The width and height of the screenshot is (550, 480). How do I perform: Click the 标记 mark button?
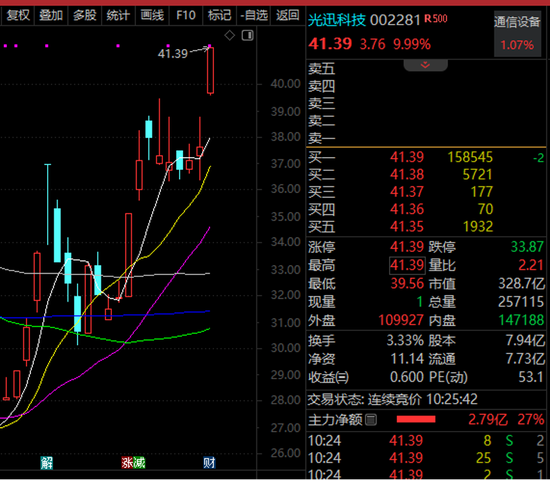coord(219,15)
